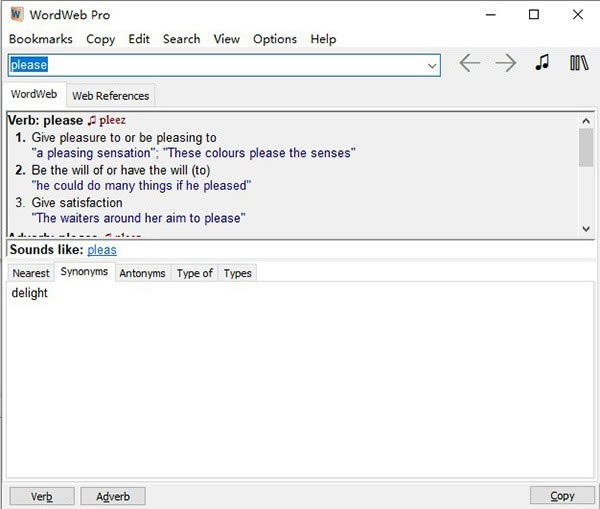Open the Bookmarks menu
This screenshot has height=509, width=600.
[40, 39]
